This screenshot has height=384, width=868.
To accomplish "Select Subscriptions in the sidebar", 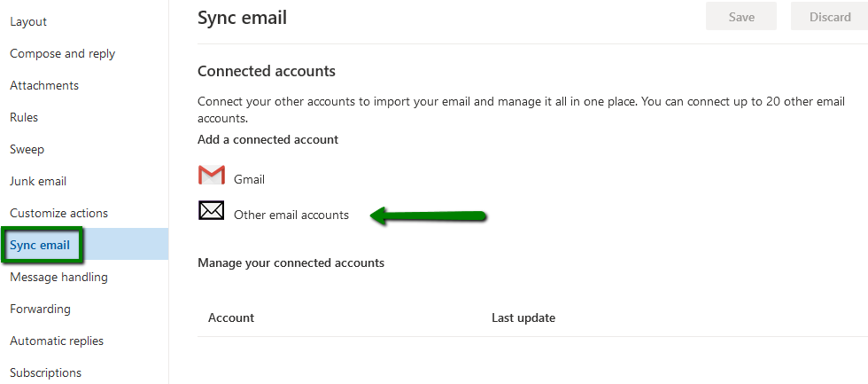I will pyautogui.click(x=45, y=372).
